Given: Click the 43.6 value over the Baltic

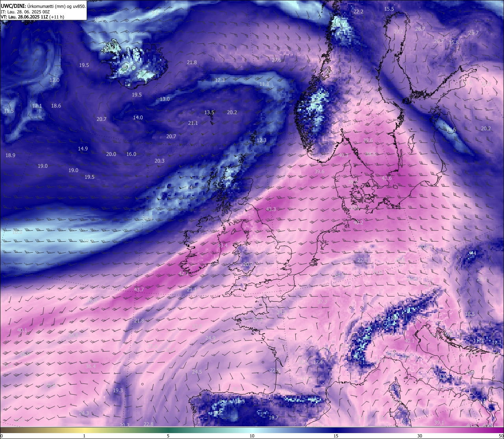Looking at the screenshot, I should 387,178.
